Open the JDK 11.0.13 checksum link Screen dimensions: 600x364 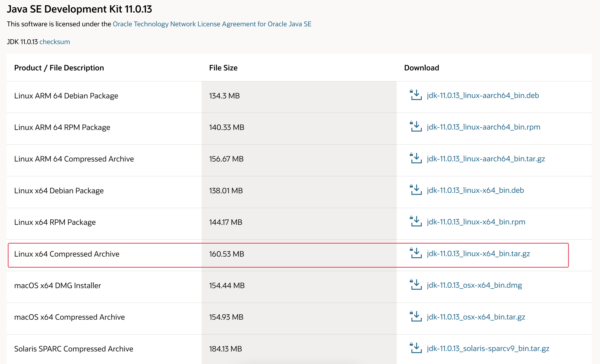pyautogui.click(x=55, y=42)
